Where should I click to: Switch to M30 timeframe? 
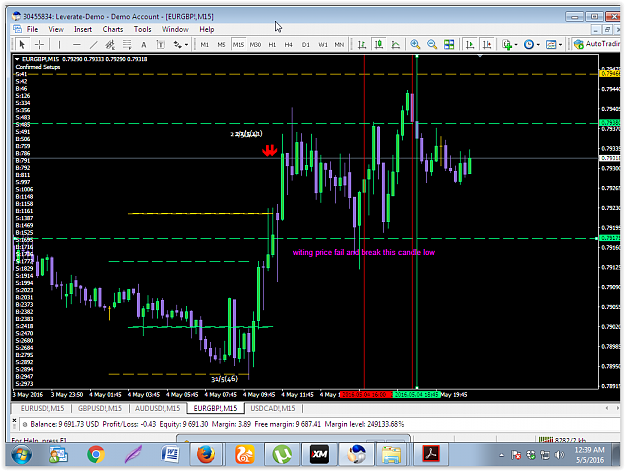(x=255, y=45)
